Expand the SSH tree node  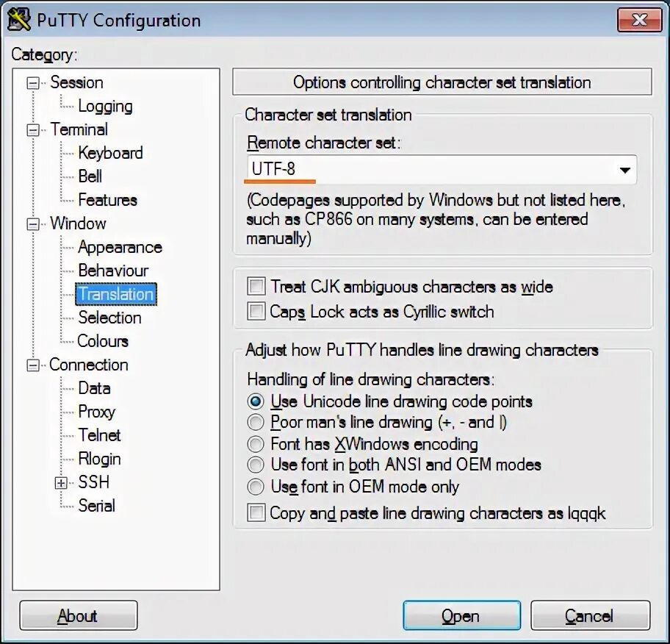(61, 483)
